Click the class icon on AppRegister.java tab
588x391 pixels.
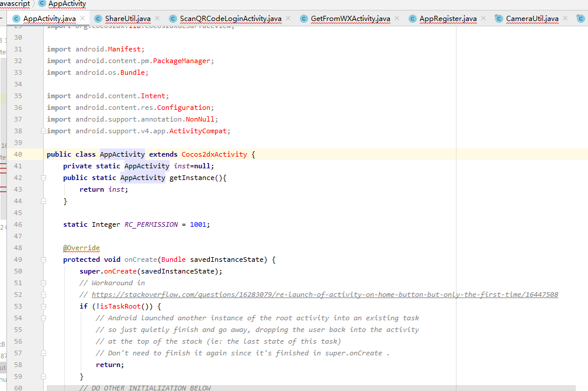click(x=413, y=19)
